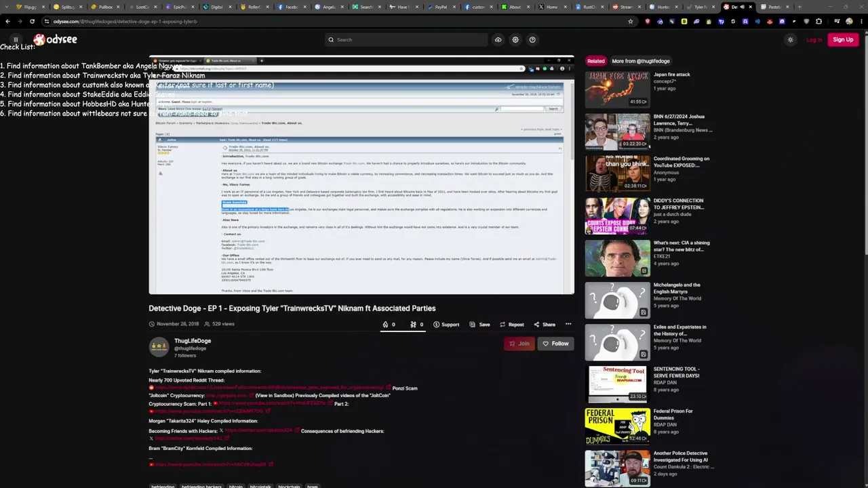Click the bitcoin tag chip
Viewport: 868px width, 488px height.
point(235,486)
